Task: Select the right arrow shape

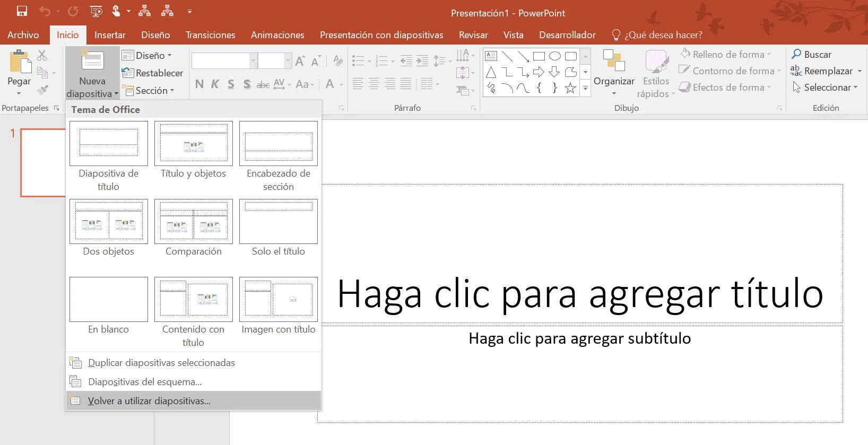Action: [x=539, y=72]
